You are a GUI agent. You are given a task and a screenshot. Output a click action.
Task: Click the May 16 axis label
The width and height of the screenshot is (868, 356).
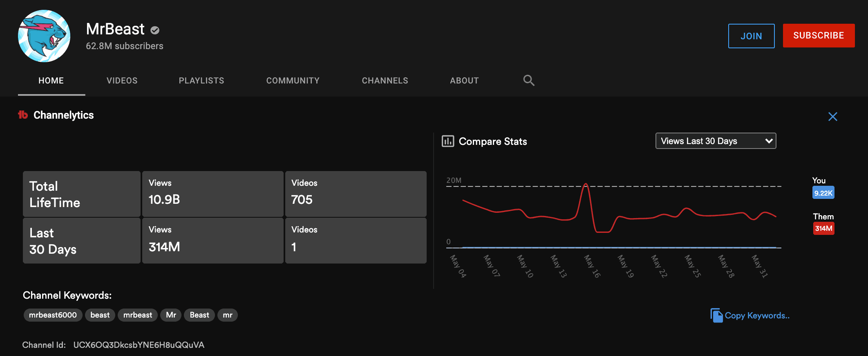click(592, 266)
